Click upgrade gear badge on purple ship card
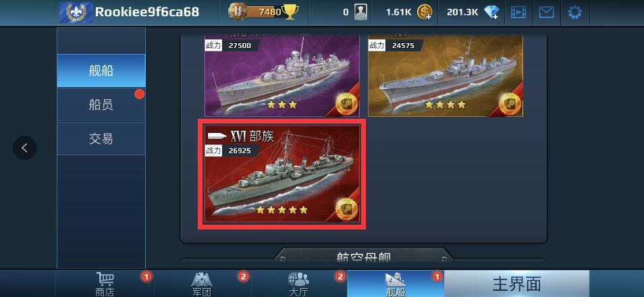The height and width of the screenshot is (297, 644). (x=346, y=105)
